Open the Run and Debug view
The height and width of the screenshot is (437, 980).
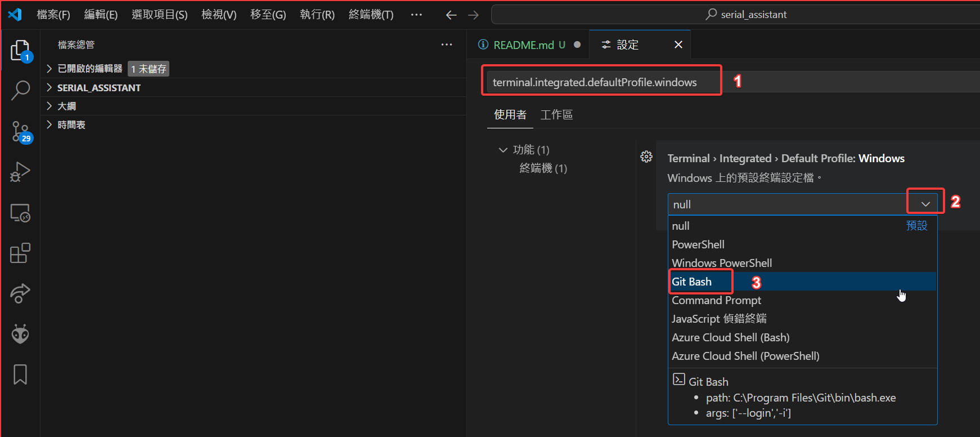tap(20, 172)
